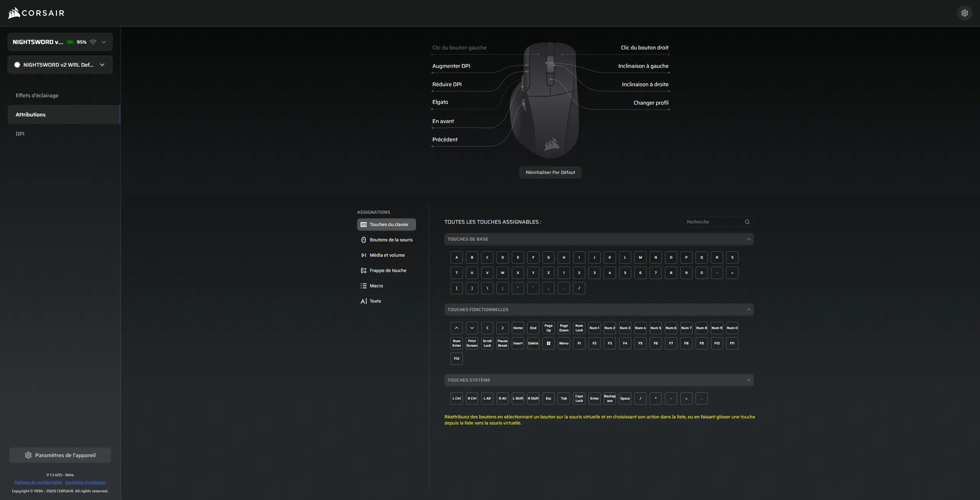
Task: Select the En avant mouse button
Action: [443, 121]
